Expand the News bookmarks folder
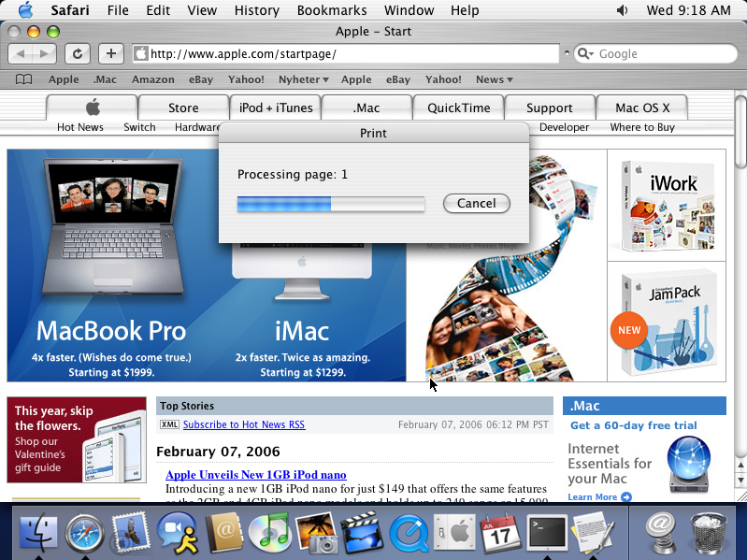Viewport: 747px width, 560px height. pyautogui.click(x=494, y=79)
